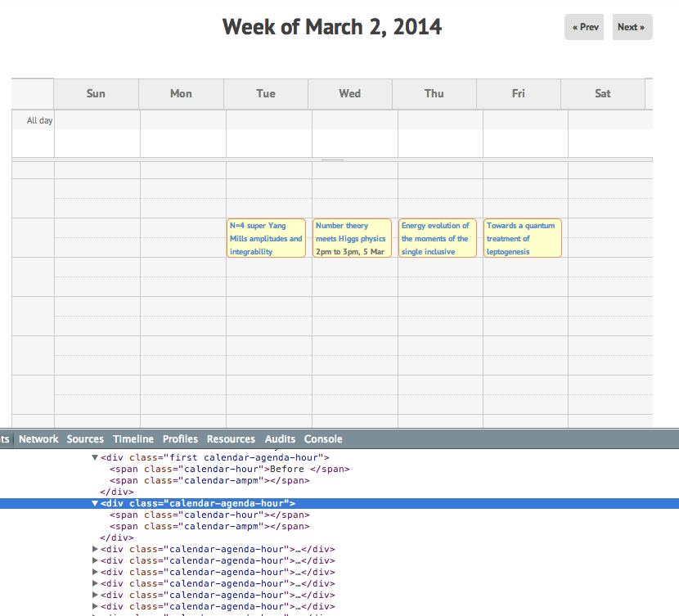Expand the sixth collapsed calendar-agenda-hour div
This screenshot has width=679, height=616.
pyautogui.click(x=95, y=606)
